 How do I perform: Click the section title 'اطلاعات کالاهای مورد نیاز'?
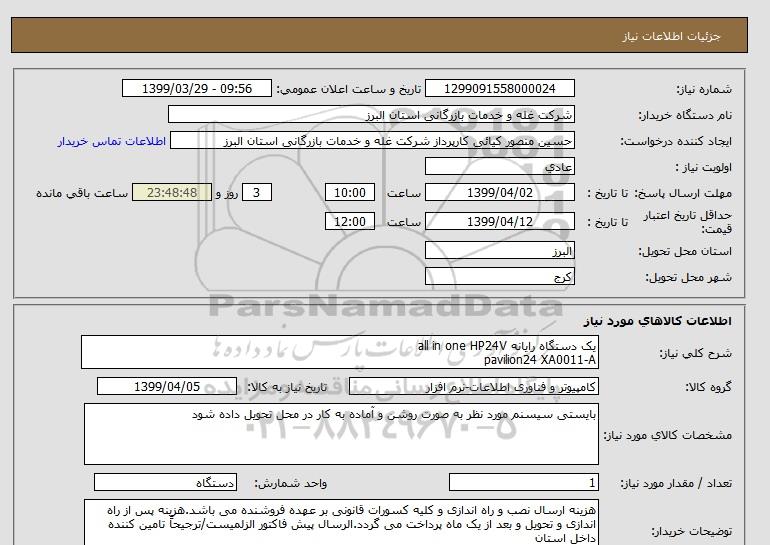(657, 321)
